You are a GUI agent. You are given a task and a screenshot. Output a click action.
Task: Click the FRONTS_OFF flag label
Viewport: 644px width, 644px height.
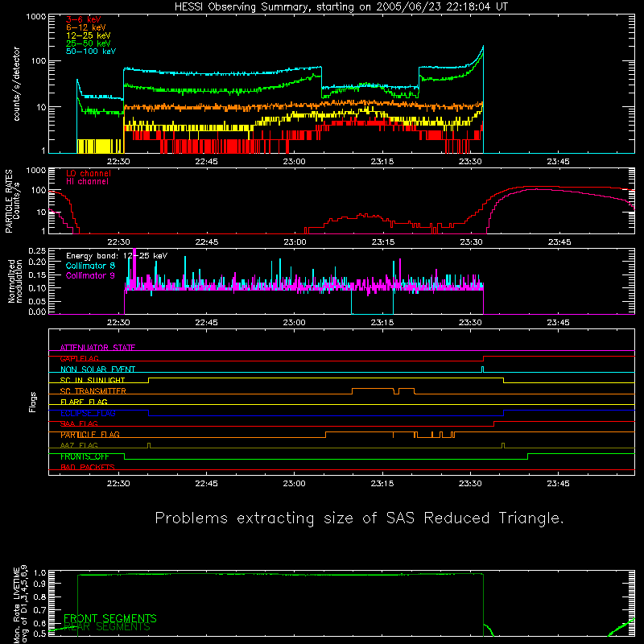[85, 456]
